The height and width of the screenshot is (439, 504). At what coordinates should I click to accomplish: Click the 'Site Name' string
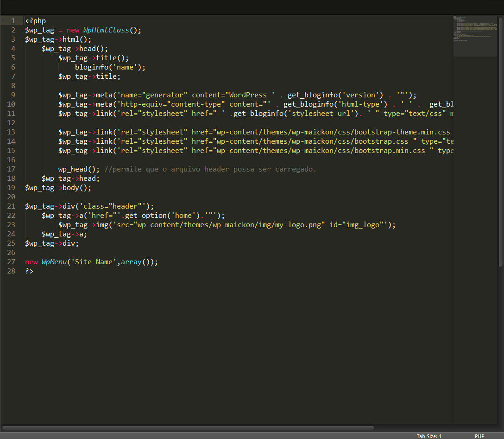click(95, 262)
